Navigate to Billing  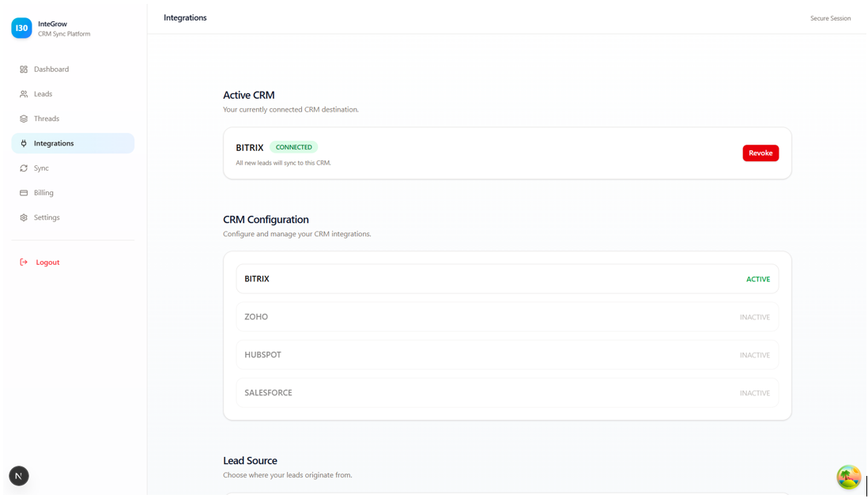click(x=73, y=193)
